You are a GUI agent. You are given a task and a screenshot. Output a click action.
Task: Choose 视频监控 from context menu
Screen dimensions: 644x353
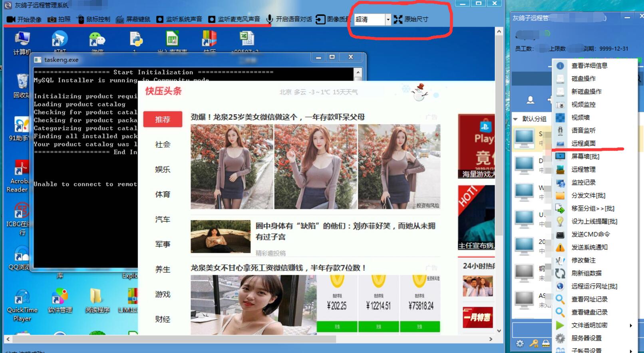[583, 105]
